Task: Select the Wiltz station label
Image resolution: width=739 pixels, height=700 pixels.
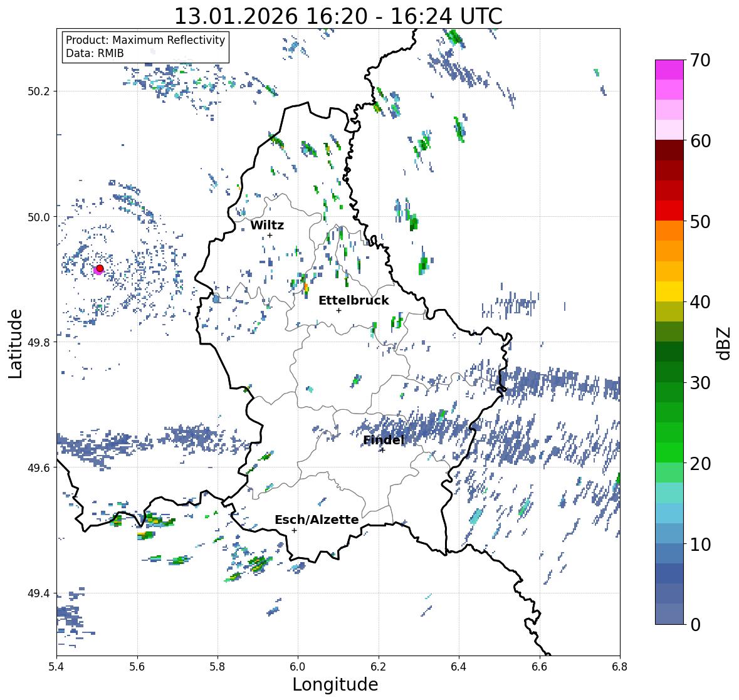Action: (x=267, y=225)
